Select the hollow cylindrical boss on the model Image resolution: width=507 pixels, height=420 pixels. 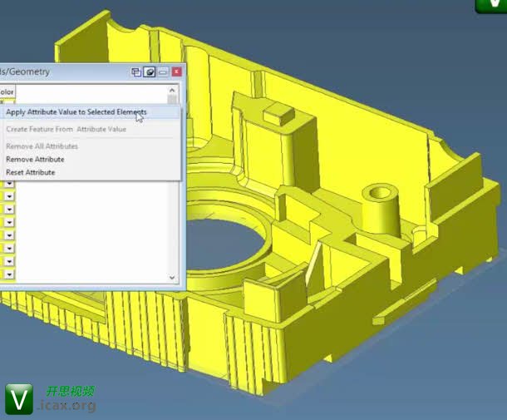[x=380, y=209]
